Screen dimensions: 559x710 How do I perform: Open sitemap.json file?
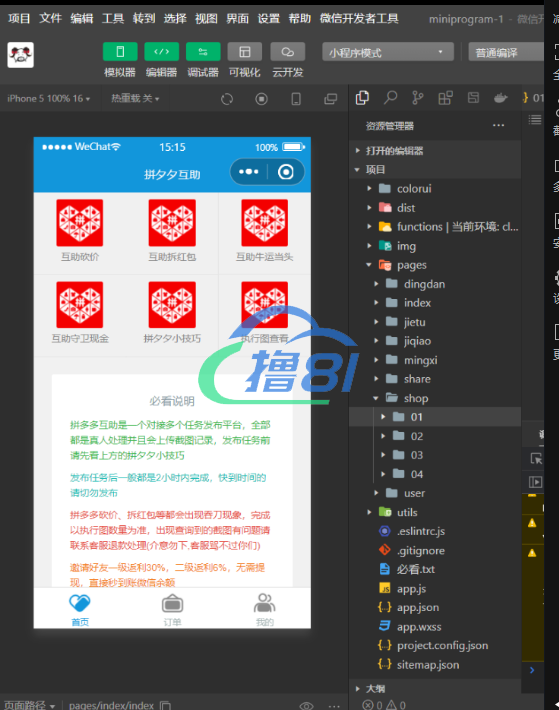click(435, 665)
